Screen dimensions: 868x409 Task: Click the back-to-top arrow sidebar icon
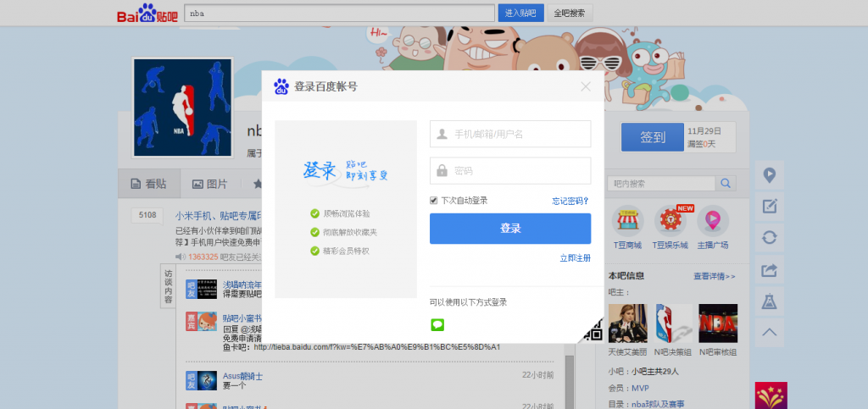(x=770, y=333)
